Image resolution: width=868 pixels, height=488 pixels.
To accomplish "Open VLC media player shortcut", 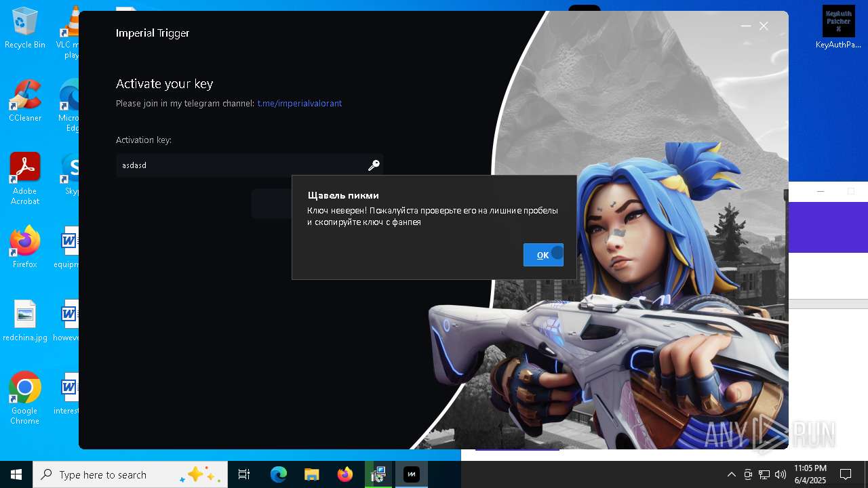I will pyautogui.click(x=70, y=33).
